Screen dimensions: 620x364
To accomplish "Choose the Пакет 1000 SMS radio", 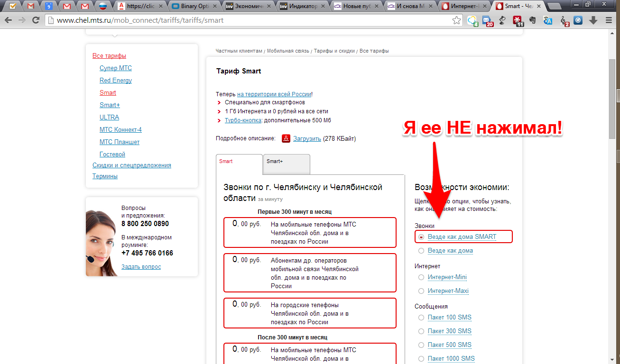I will tap(421, 358).
